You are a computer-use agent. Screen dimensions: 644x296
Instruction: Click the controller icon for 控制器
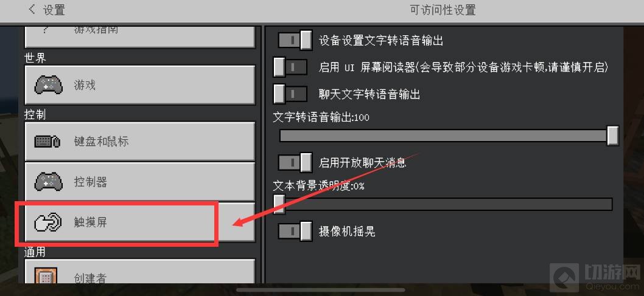(x=48, y=182)
